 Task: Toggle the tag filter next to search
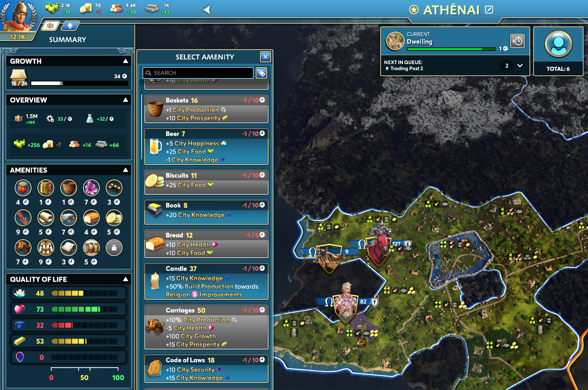click(x=261, y=73)
